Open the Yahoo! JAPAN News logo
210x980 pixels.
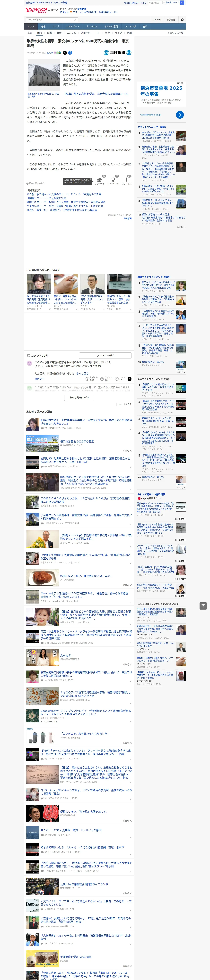[42, 10]
